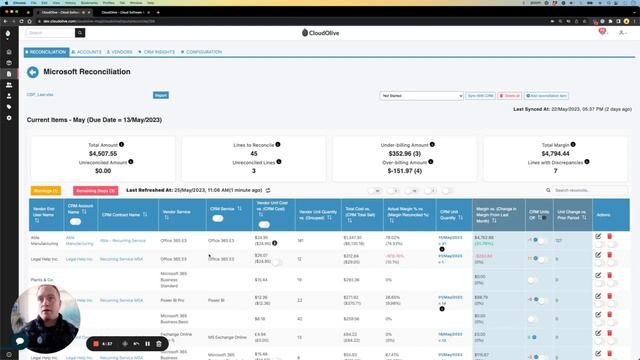Toggle the Vendor Unit Cost header switch
The width and height of the screenshot is (640, 360).
pyautogui.click(x=264, y=224)
